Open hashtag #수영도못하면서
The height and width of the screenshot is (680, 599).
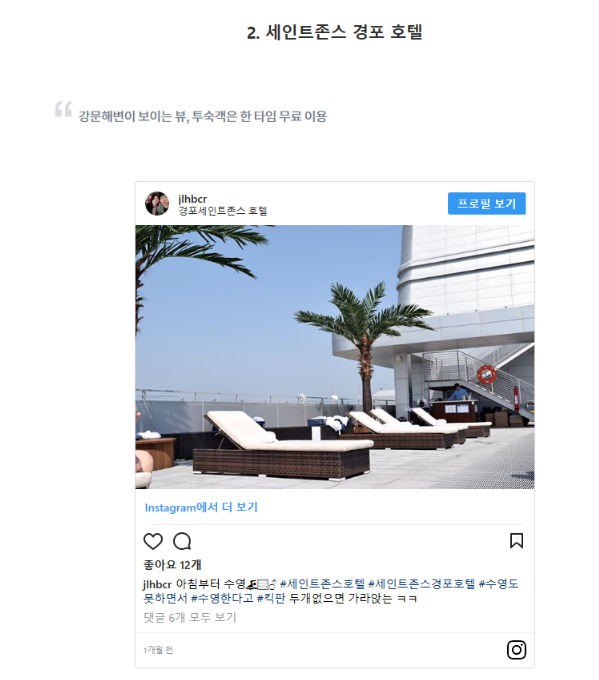pos(331,591)
